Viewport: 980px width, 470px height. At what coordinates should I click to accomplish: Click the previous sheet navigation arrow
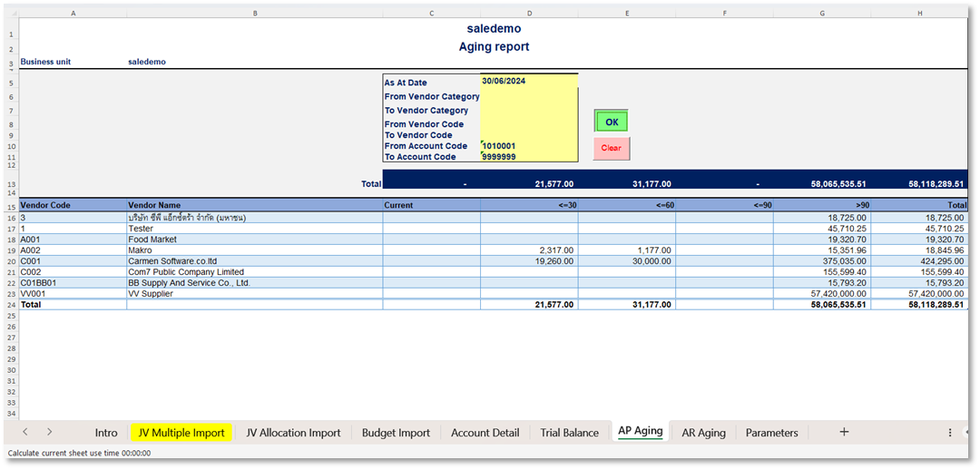25,432
